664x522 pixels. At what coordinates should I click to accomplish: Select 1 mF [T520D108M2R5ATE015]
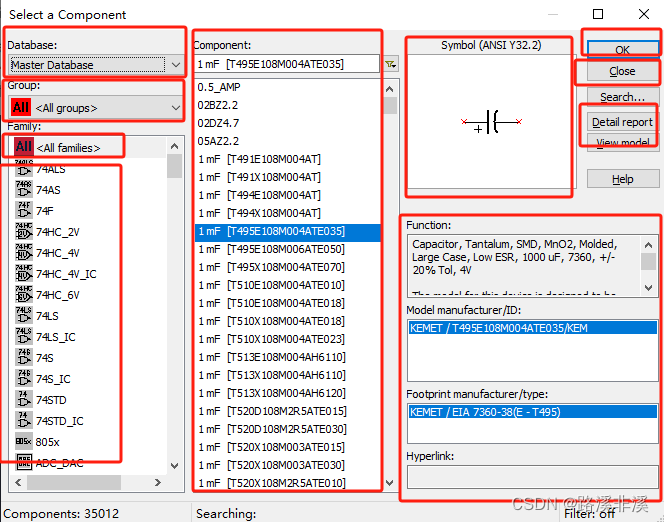pyautogui.click(x=288, y=411)
